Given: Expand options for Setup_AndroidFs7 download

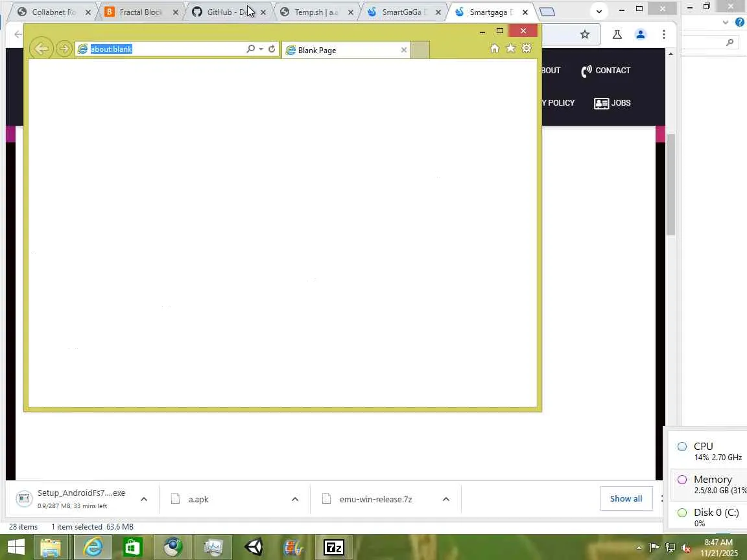Looking at the screenshot, I should [x=144, y=499].
